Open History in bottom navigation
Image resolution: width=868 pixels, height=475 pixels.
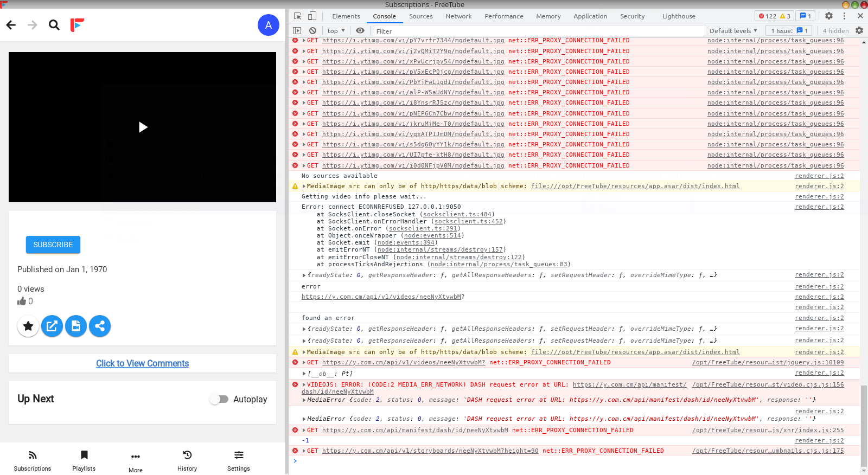coord(187,461)
